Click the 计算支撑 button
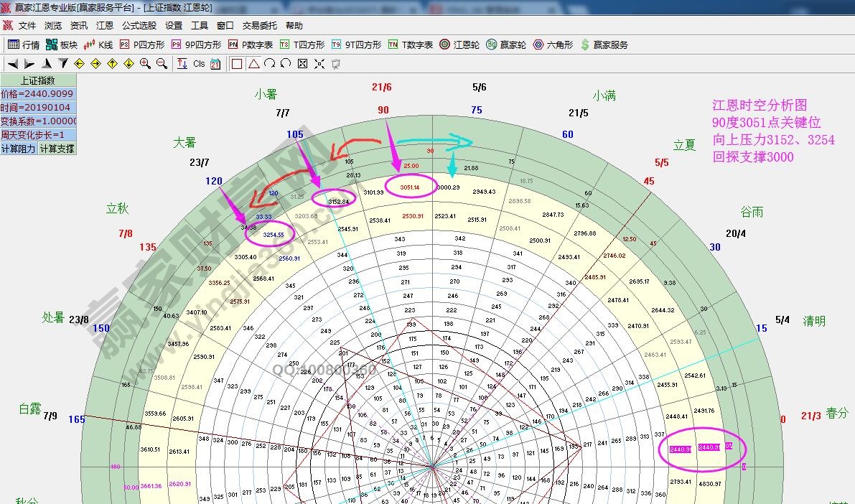Screen dimensions: 855x504 coord(57,149)
